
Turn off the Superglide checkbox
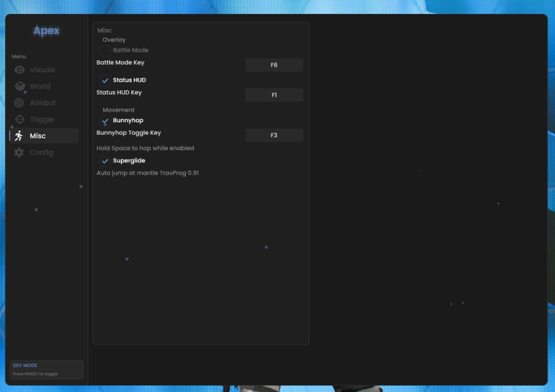(x=105, y=161)
